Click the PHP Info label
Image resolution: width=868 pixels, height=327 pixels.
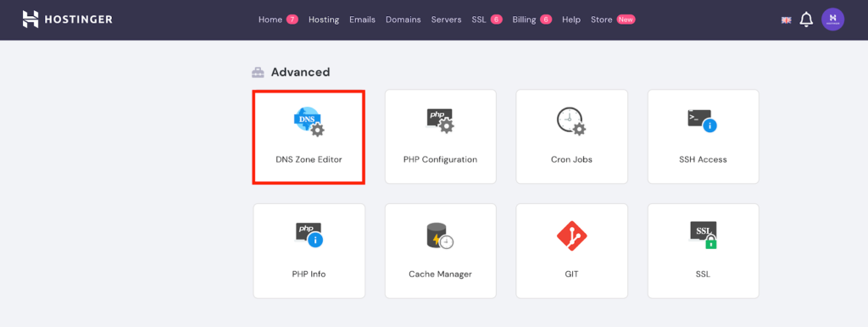click(309, 274)
